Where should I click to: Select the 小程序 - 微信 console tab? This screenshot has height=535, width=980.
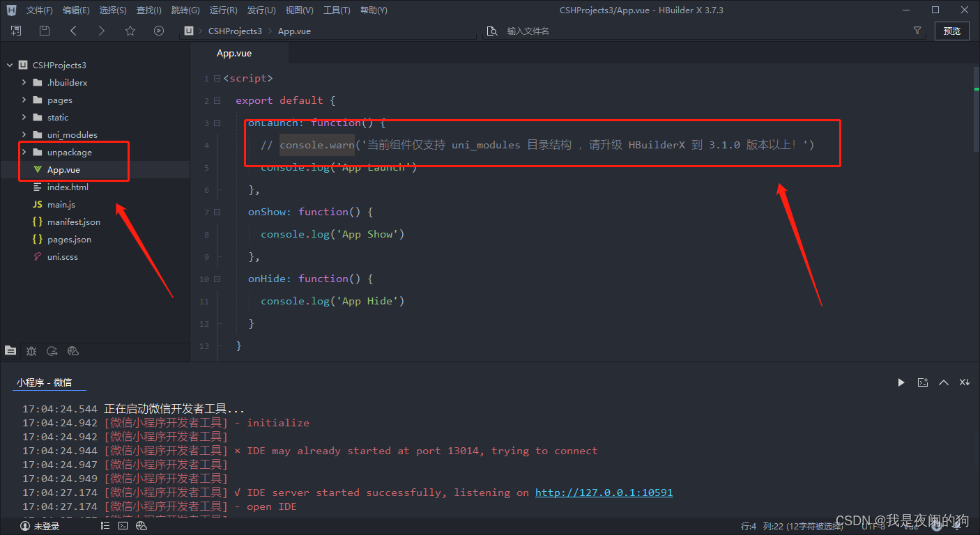tap(45, 382)
